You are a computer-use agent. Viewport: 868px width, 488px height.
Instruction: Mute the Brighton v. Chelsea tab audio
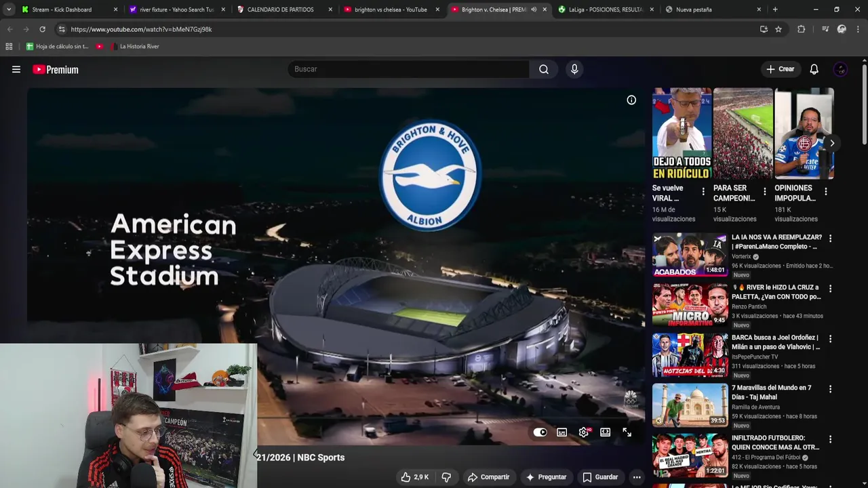534,9
